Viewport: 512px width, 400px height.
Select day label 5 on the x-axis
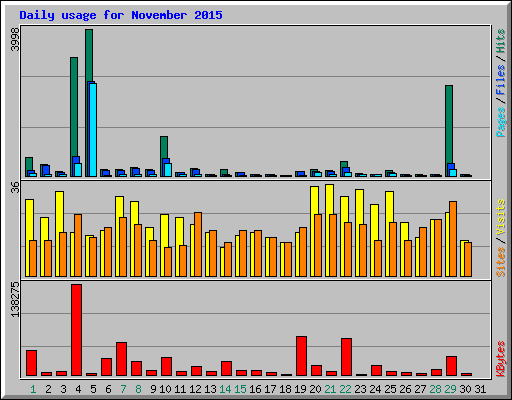coord(93,389)
